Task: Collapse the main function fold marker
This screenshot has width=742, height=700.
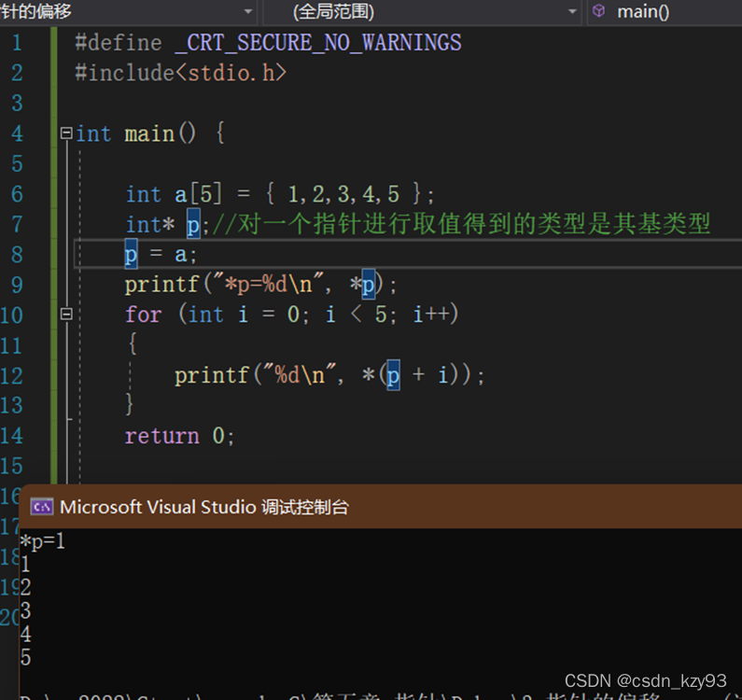Action: coord(66,133)
